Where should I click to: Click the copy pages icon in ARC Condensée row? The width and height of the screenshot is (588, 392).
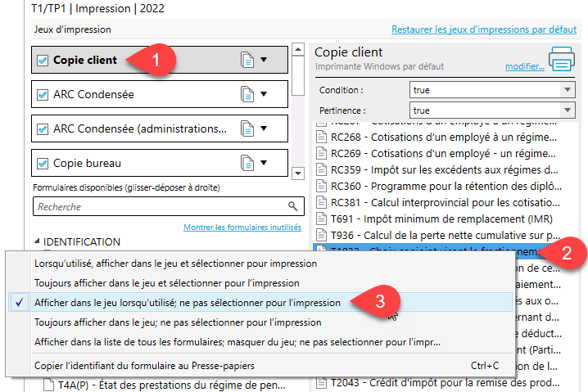247,94
